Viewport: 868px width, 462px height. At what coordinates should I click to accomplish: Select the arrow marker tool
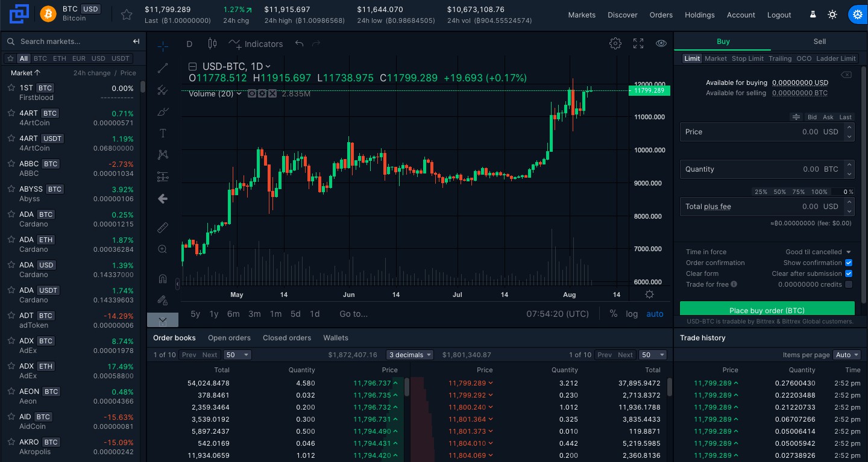pos(162,199)
